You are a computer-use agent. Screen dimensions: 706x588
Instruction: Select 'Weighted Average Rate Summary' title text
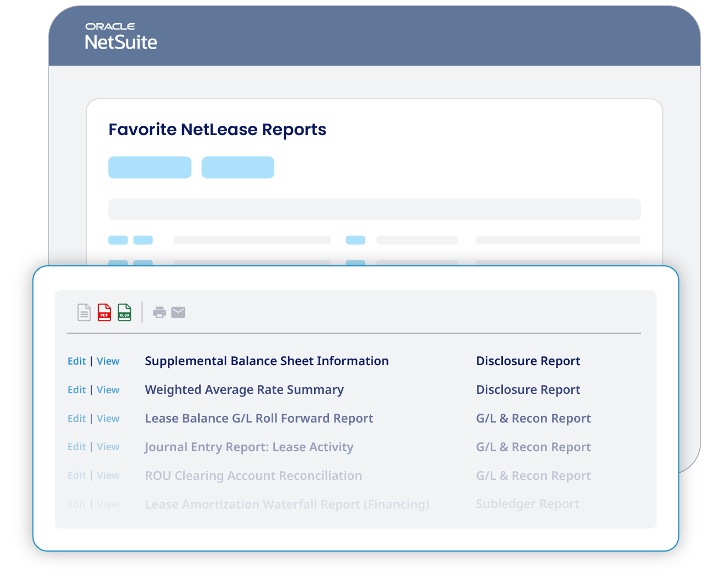(245, 390)
